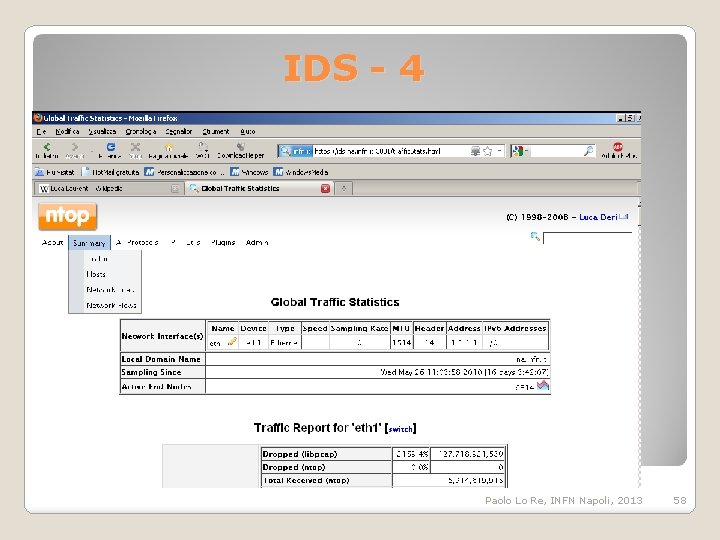Click the DownloadHelper toolbar icon
Screen dimensions: 720x540
pos(240,146)
